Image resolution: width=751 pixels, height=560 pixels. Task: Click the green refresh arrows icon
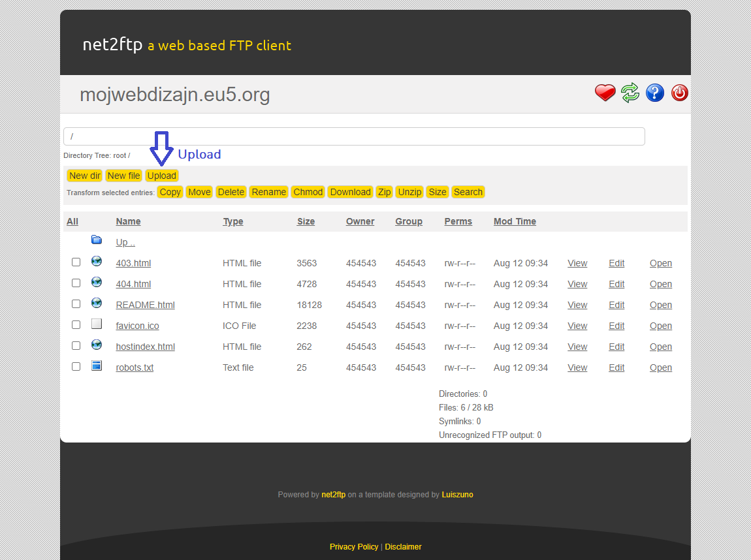point(630,93)
